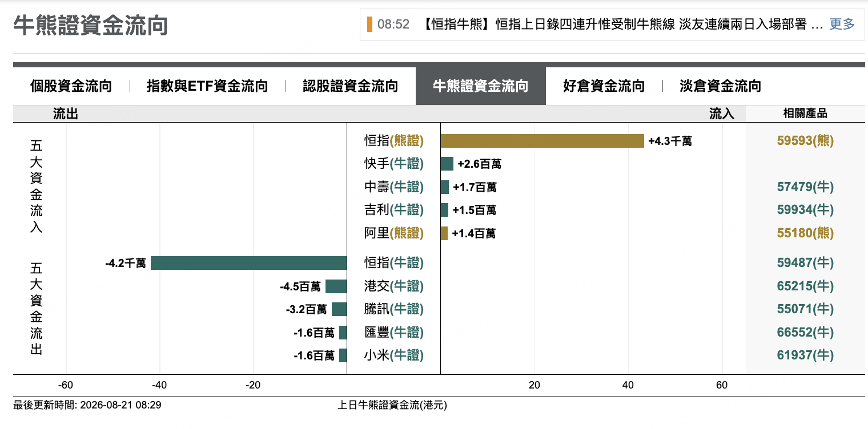Click the -3.2百萬 value label
Image resolution: width=868 pixels, height=429 pixels.
(x=307, y=309)
